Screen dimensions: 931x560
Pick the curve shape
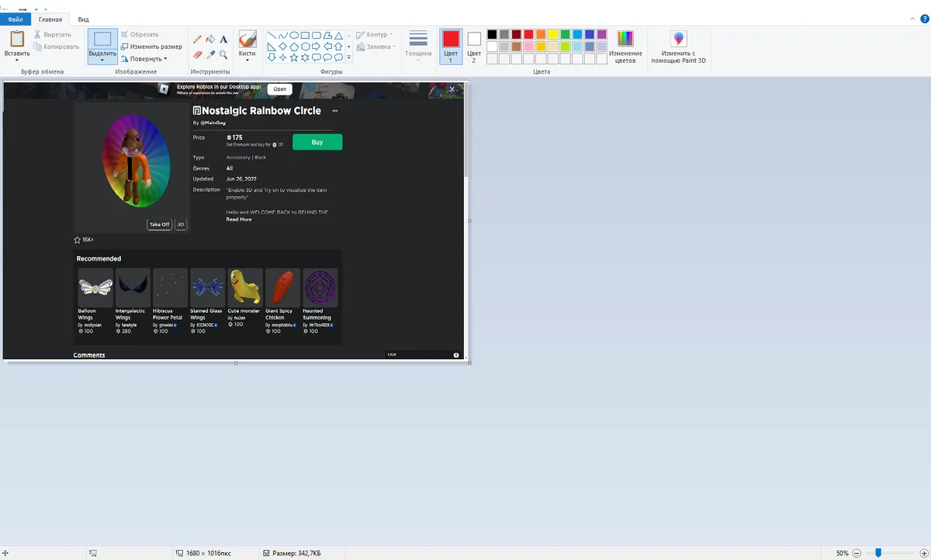[x=283, y=35]
